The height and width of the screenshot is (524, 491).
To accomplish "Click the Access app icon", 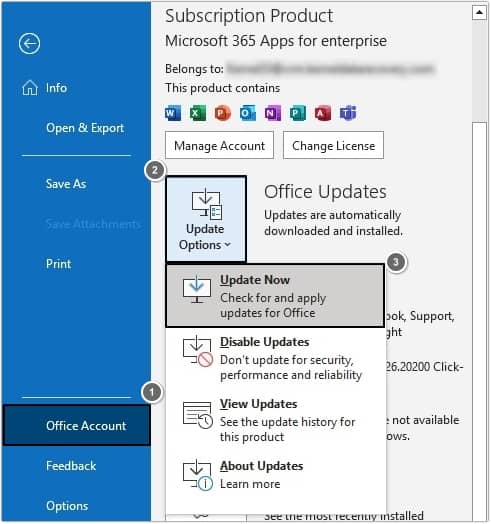I will [323, 113].
